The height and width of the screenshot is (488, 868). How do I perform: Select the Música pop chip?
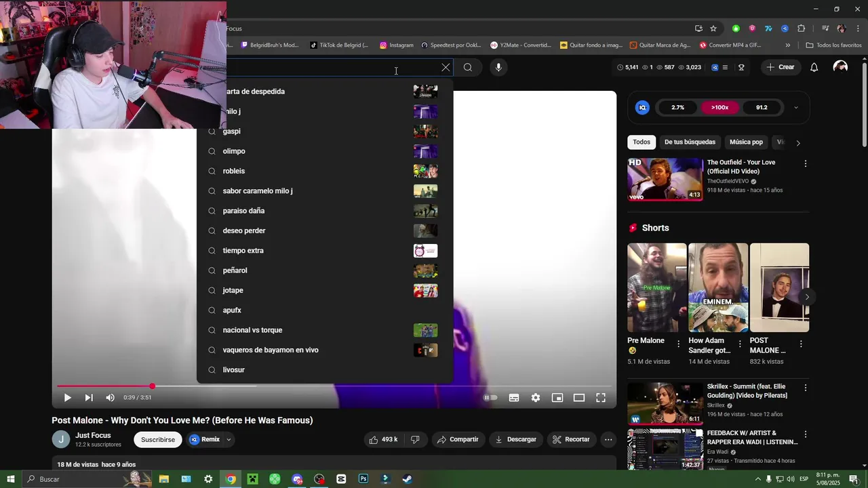click(746, 142)
